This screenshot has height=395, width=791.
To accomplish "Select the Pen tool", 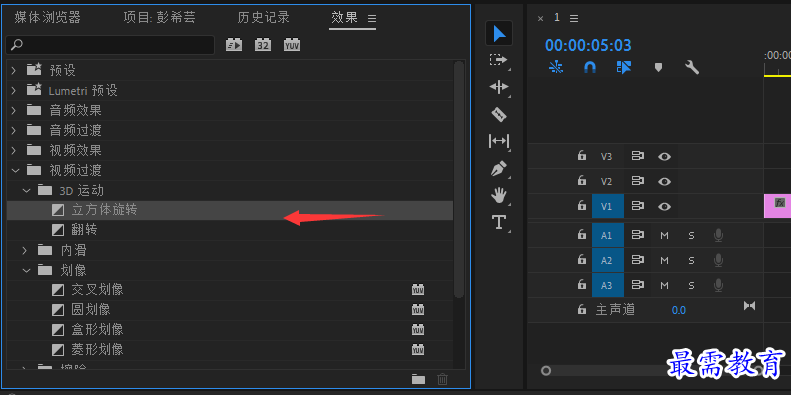I will (499, 168).
